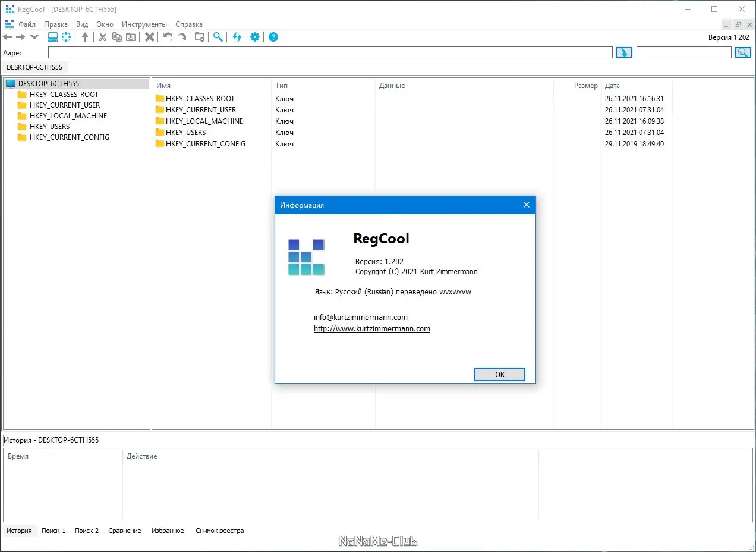Open settings with the gear icon

pos(255,37)
